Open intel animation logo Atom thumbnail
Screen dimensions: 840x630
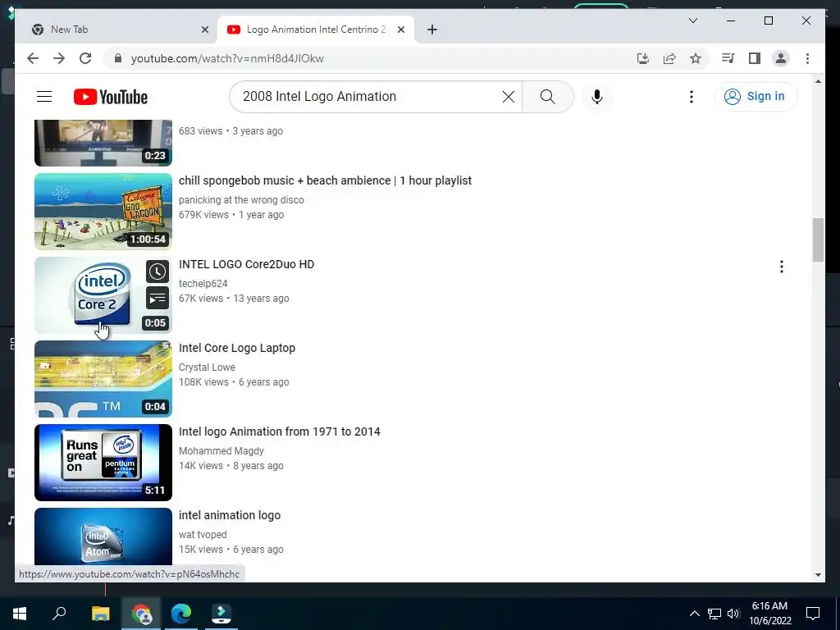point(103,536)
